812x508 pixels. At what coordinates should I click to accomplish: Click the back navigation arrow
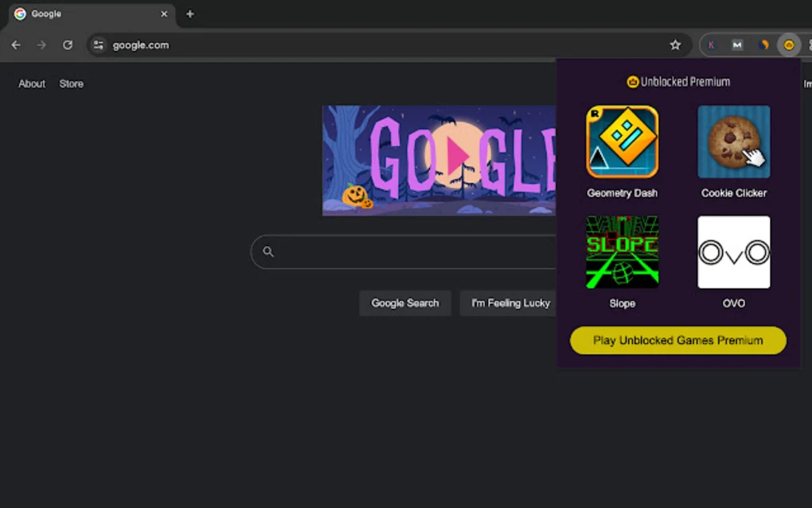tap(16, 45)
